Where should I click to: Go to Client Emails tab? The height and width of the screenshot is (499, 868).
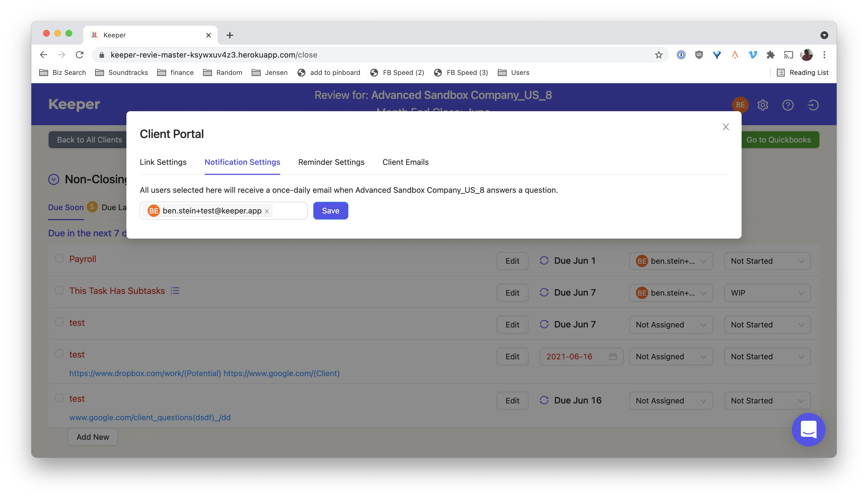[x=405, y=162]
